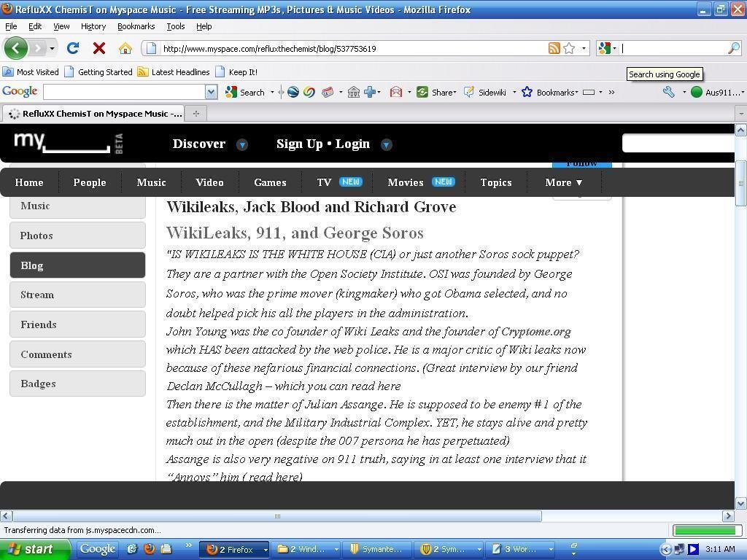The height and width of the screenshot is (560, 747).
Task: Switch to Symantec taskbar window
Action: tap(379, 550)
